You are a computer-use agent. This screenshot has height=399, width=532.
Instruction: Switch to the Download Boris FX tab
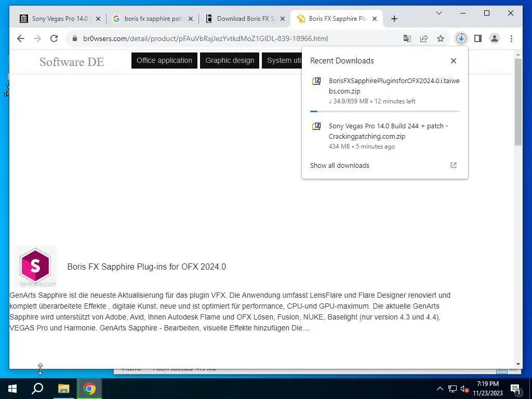click(245, 19)
